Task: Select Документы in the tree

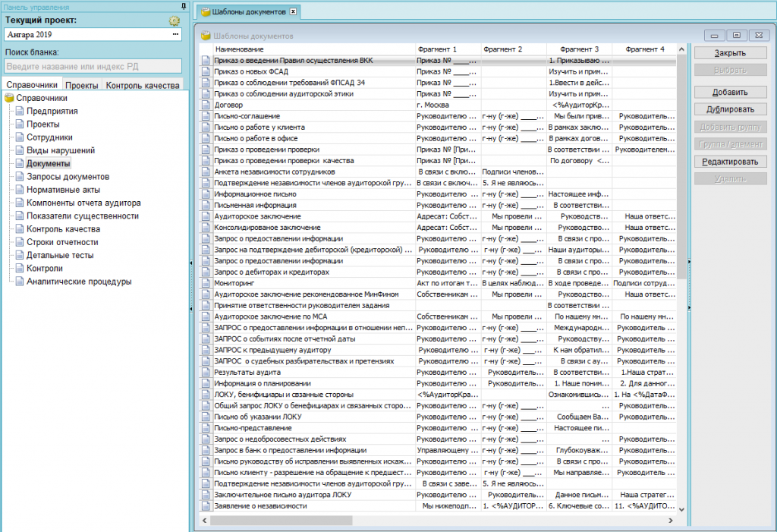Action: point(48,164)
